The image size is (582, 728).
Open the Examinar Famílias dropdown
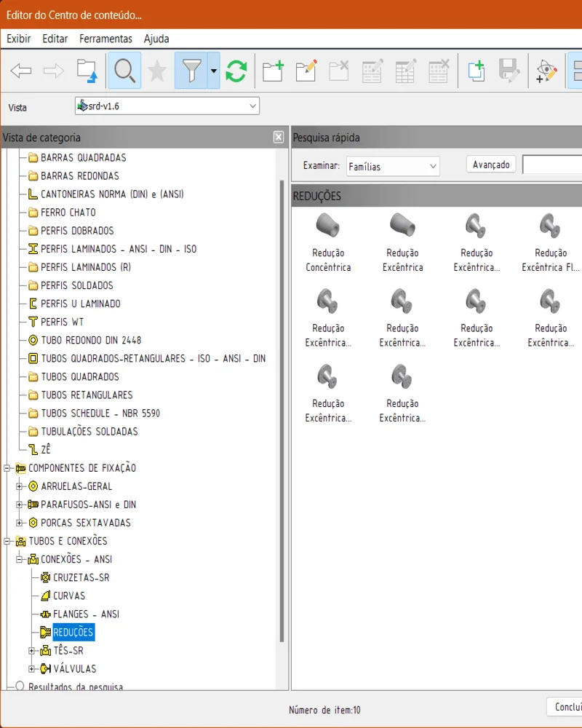pyautogui.click(x=433, y=167)
